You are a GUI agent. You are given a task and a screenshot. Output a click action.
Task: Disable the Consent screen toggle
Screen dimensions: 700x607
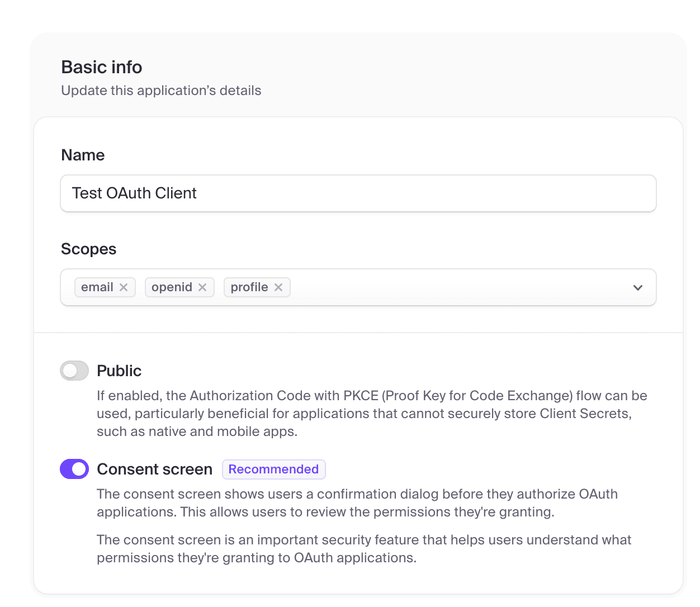coord(74,469)
